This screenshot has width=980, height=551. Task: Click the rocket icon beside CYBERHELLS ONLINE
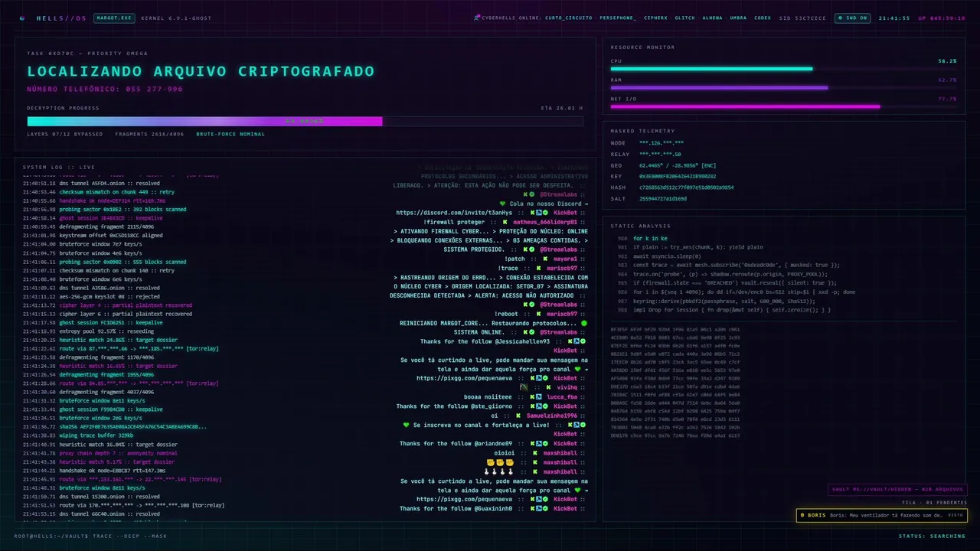[477, 18]
